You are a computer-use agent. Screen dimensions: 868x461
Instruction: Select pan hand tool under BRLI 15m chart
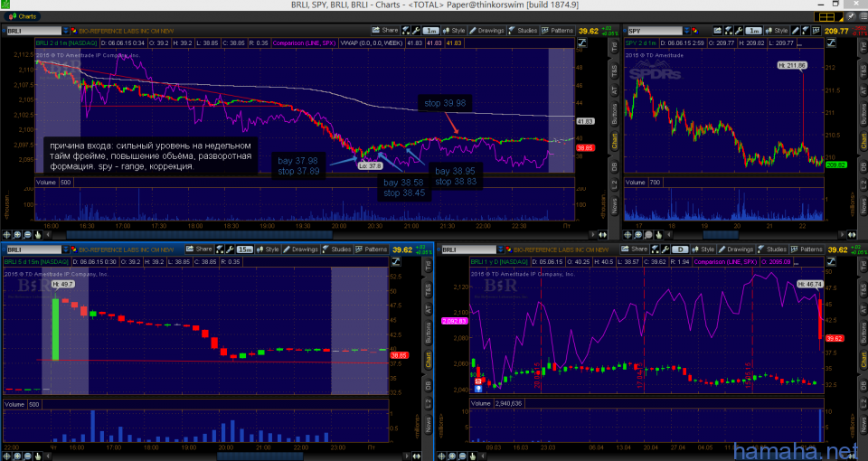38,456
